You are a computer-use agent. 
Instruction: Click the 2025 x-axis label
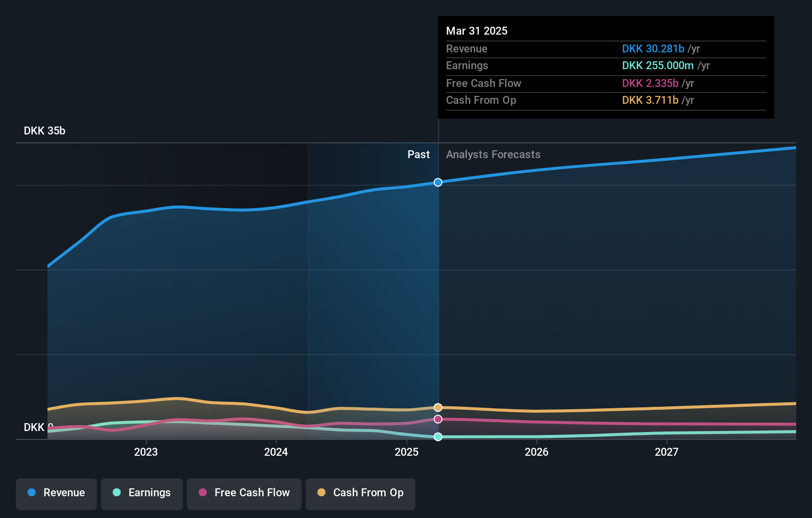coord(406,452)
